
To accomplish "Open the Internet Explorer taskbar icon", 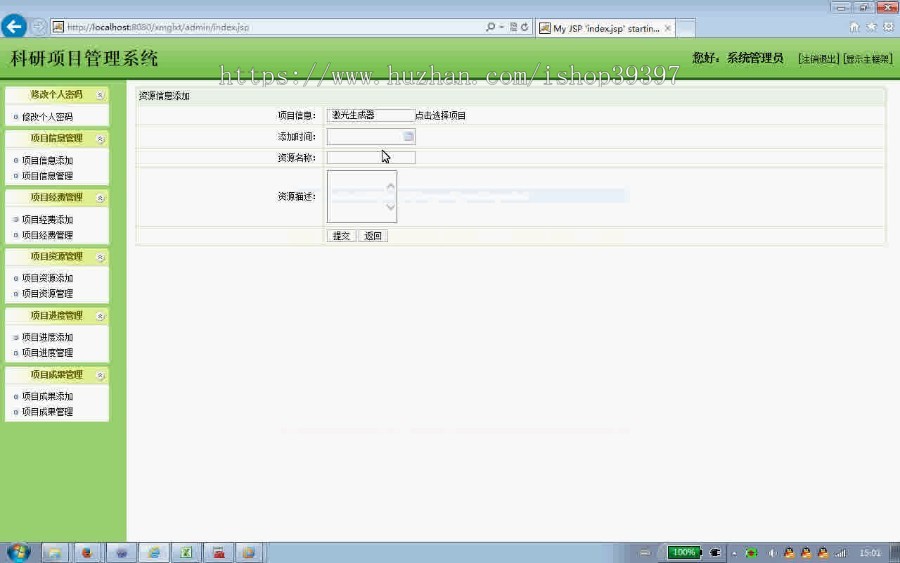I will coord(154,553).
